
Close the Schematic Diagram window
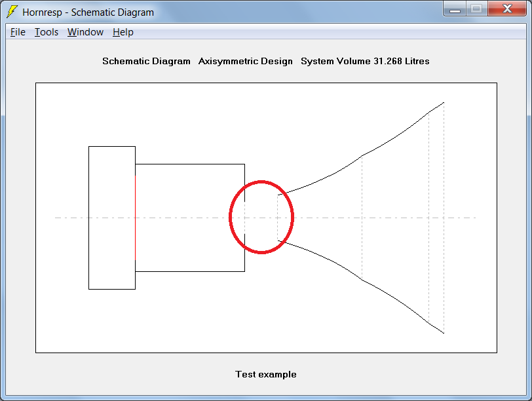tap(507, 9)
